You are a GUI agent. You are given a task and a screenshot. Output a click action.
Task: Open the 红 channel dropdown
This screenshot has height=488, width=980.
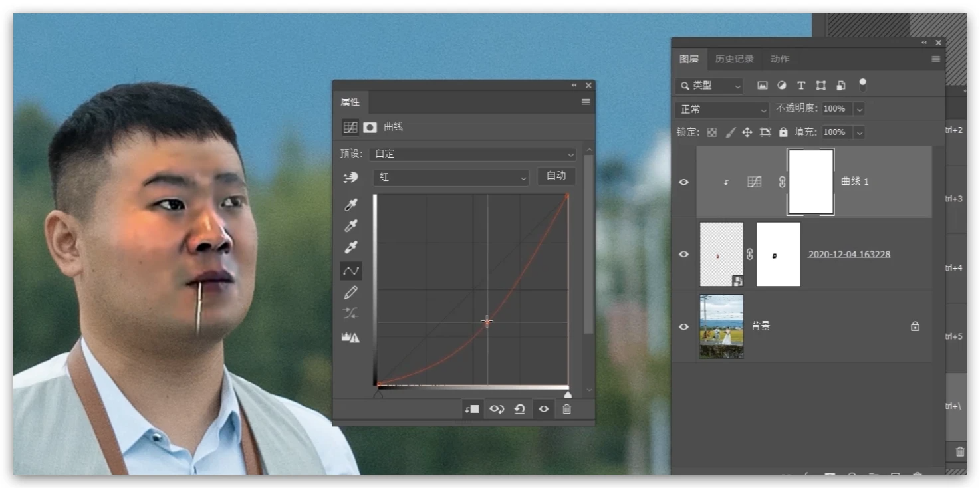coord(451,177)
